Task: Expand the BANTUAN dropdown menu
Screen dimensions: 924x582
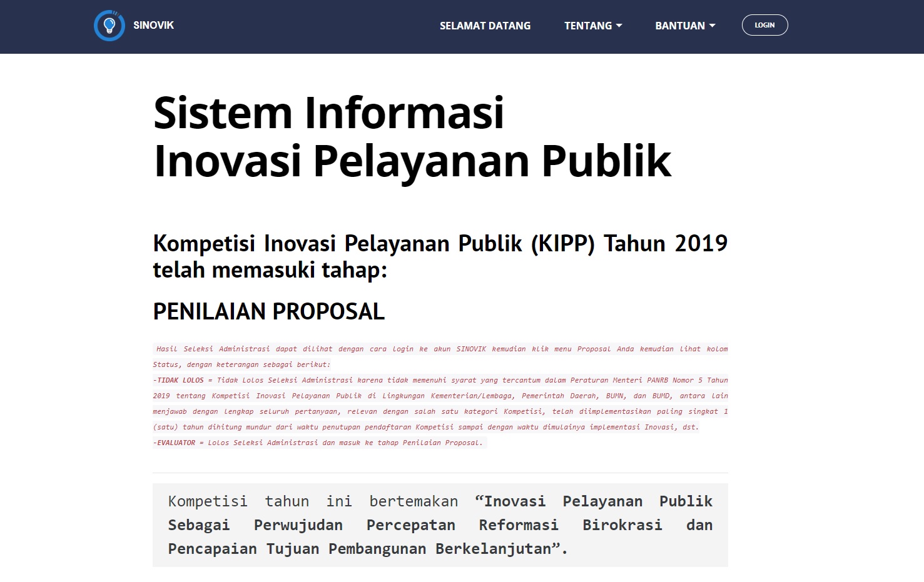Action: click(685, 26)
